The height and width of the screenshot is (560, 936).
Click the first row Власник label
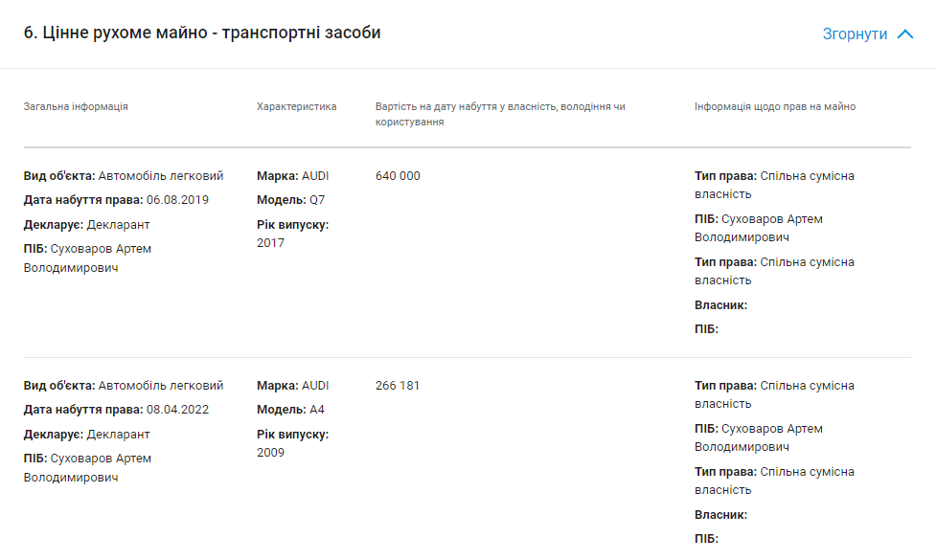720,305
